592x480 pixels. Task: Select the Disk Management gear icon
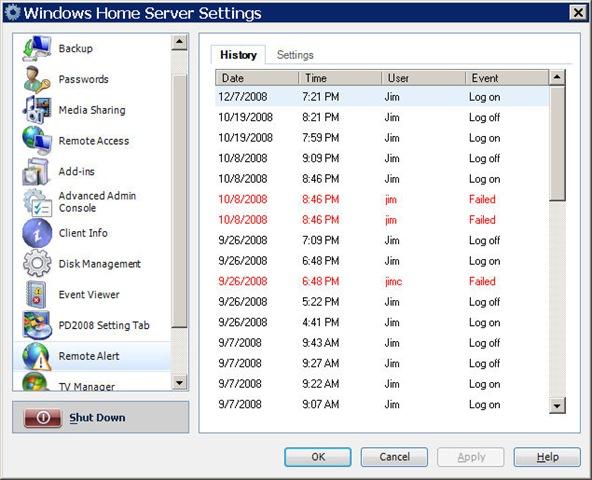[x=37, y=263]
